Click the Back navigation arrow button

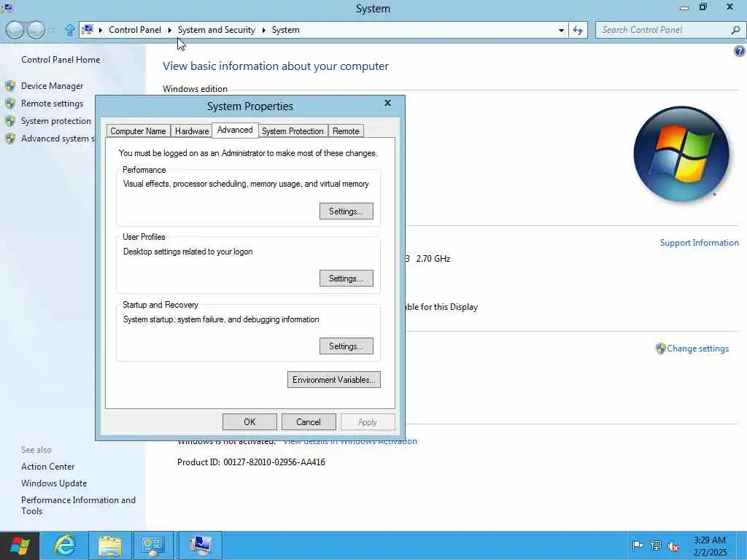(x=15, y=30)
